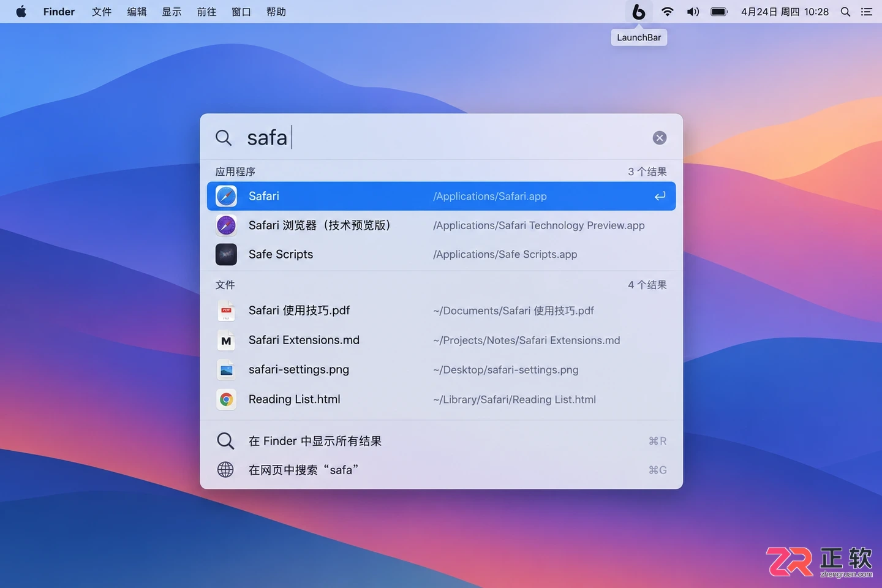Screen dimensions: 882x588
Task: Click the ⌘R shortcut label
Action: coord(658,441)
